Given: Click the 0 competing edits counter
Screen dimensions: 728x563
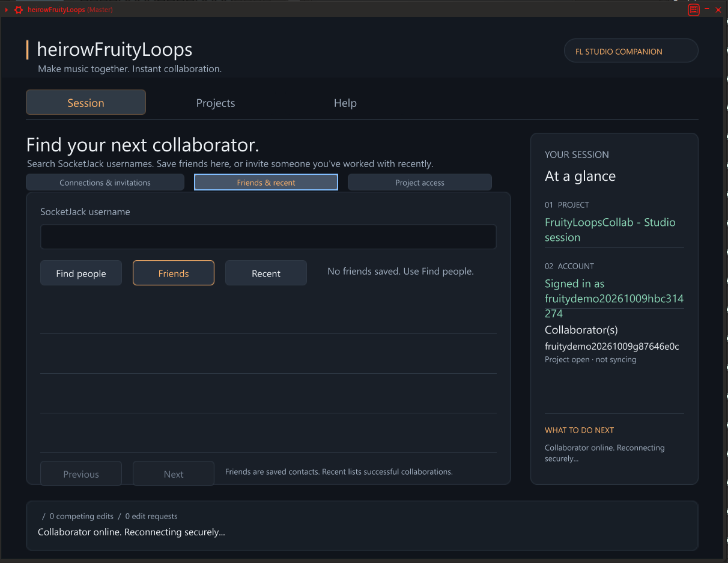Looking at the screenshot, I should [x=81, y=516].
